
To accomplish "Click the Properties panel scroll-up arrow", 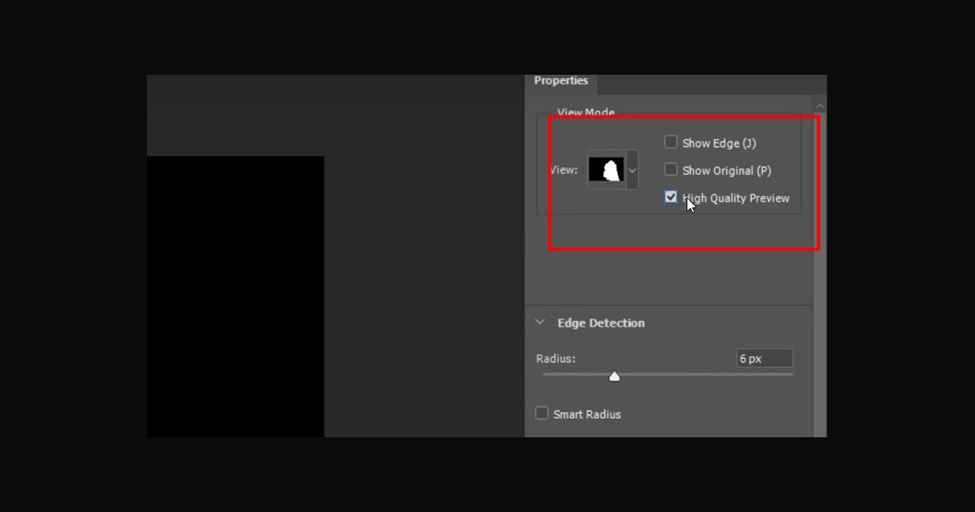I will [x=820, y=106].
